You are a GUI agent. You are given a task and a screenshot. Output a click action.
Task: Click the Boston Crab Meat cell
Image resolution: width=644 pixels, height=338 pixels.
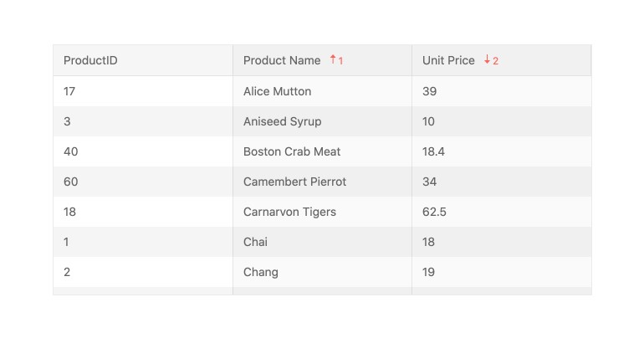[292, 151]
